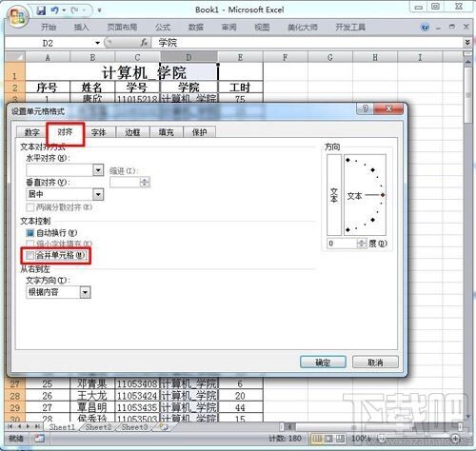Switch to Page Layout view in the status bar

tap(328, 439)
